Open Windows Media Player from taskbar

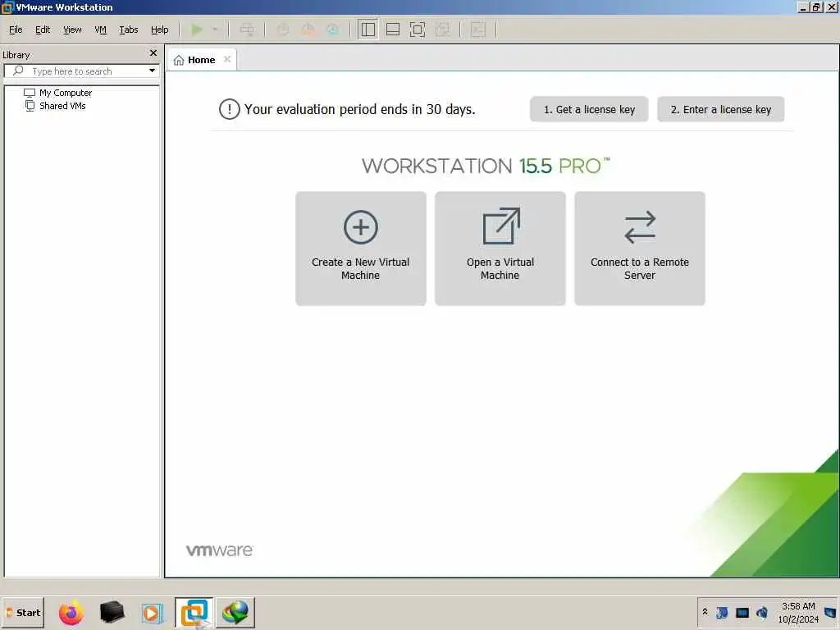point(152,613)
